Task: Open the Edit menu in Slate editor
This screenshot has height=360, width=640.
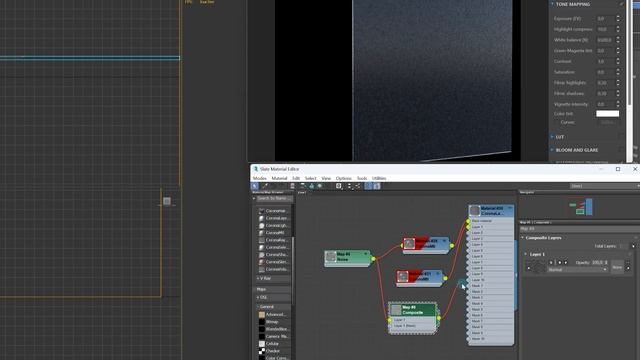Action: click(x=296, y=178)
